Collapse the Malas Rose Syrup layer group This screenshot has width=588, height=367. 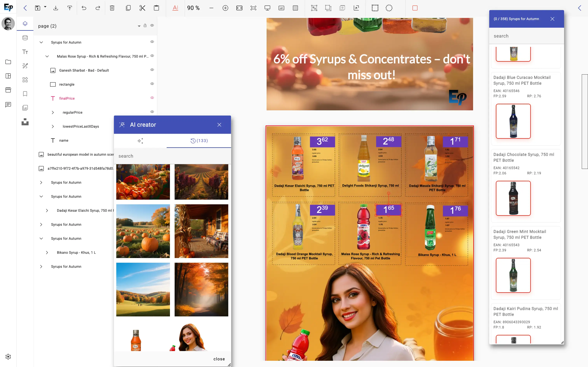pos(47,56)
